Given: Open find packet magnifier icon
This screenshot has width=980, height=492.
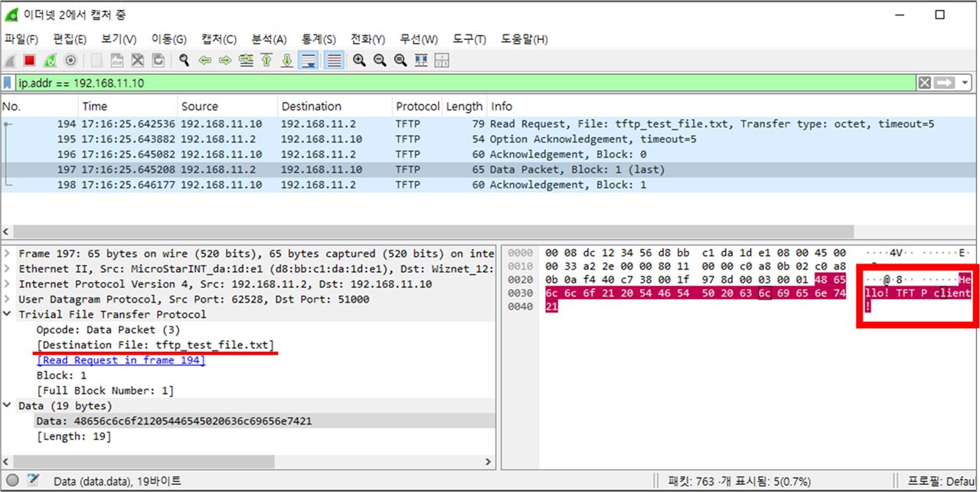Looking at the screenshot, I should [x=184, y=61].
